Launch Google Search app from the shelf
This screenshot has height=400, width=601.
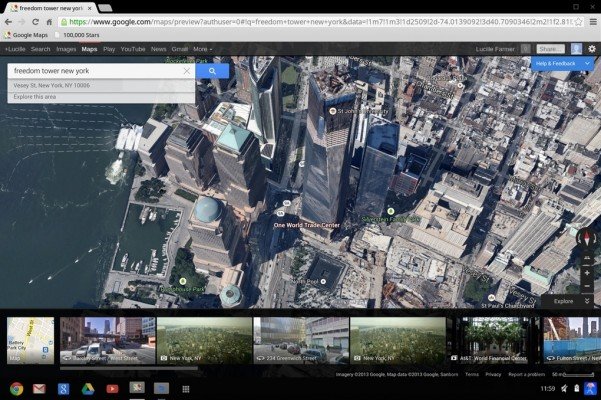(63, 389)
